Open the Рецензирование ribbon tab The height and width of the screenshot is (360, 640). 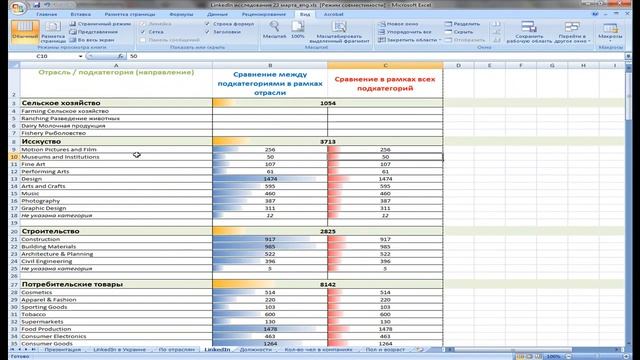(x=263, y=14)
